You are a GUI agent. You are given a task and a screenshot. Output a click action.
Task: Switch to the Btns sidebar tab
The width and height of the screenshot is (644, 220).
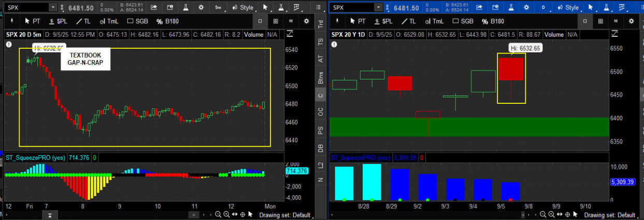tap(321, 78)
